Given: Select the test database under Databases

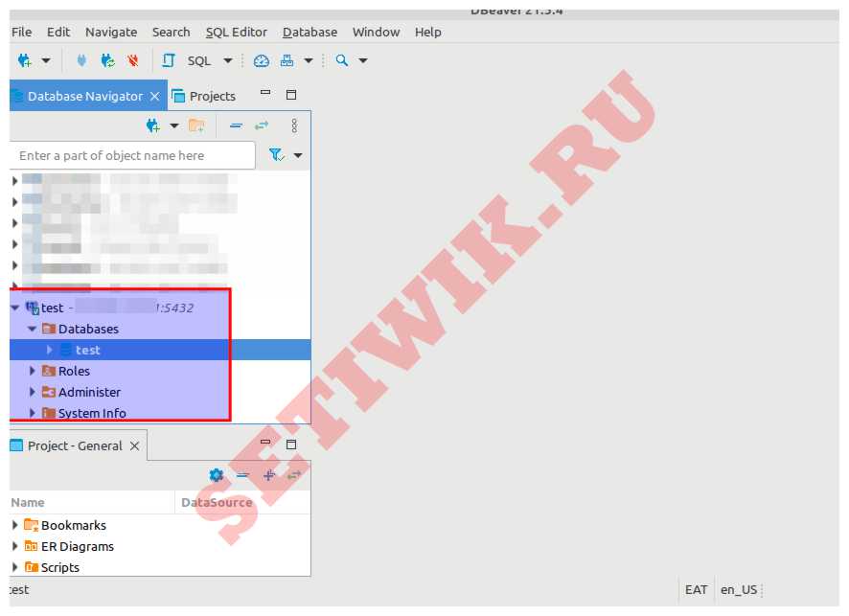Looking at the screenshot, I should tap(88, 350).
